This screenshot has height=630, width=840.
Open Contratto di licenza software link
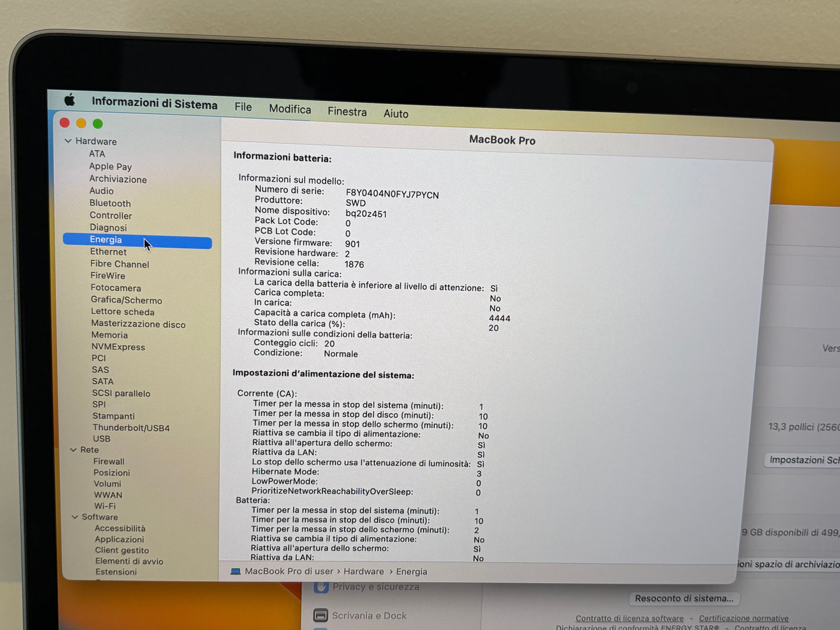coord(630,618)
